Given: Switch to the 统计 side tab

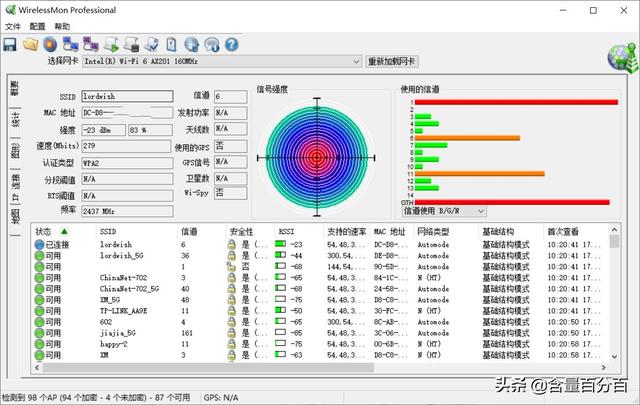Looking at the screenshot, I should coord(15,119).
